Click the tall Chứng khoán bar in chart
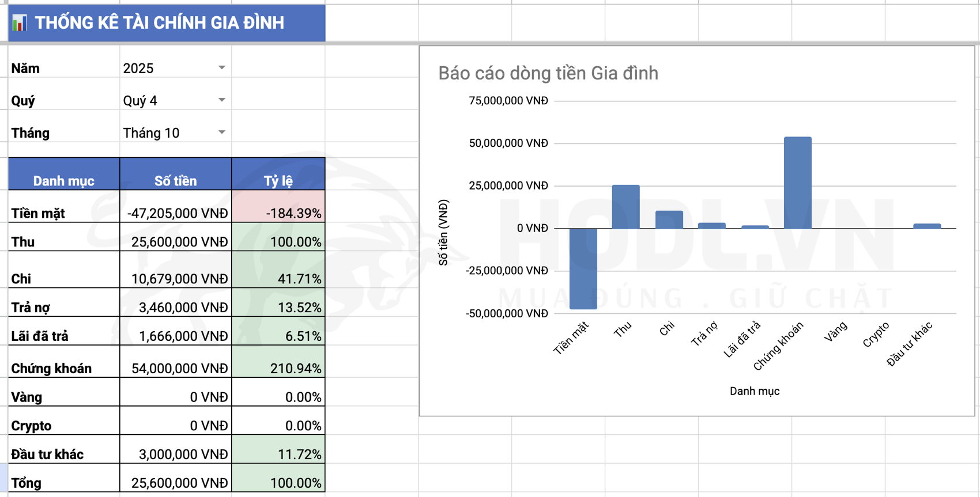 click(x=797, y=183)
